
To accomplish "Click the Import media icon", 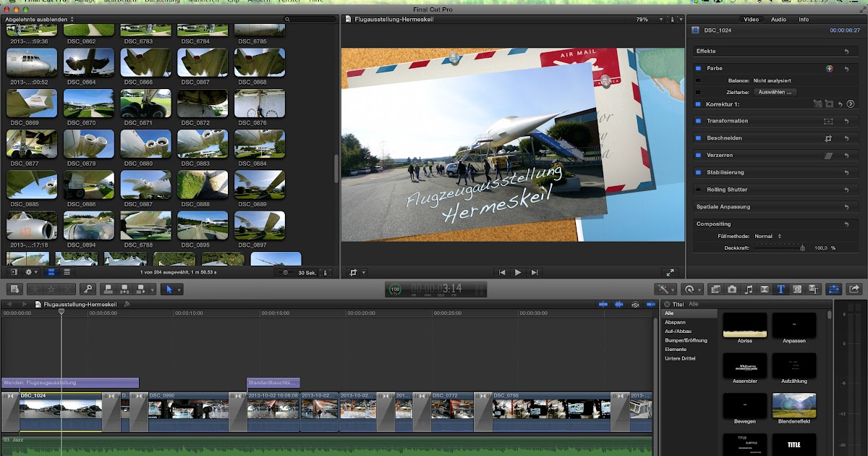I will click(x=14, y=289).
